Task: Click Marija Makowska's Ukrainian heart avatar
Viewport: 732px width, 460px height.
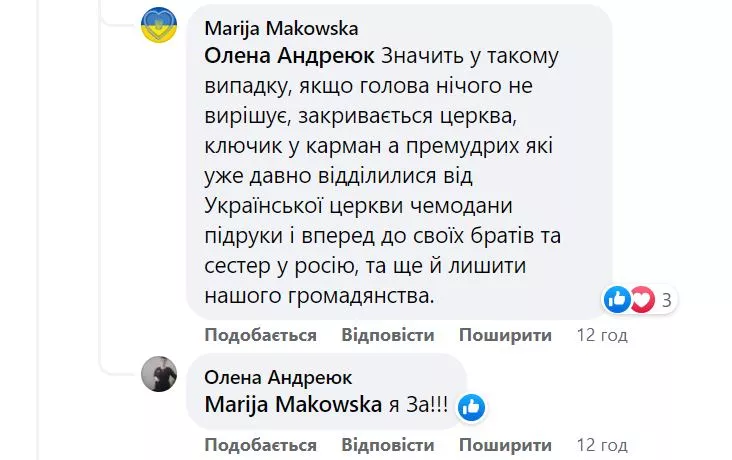Action: tap(158, 26)
